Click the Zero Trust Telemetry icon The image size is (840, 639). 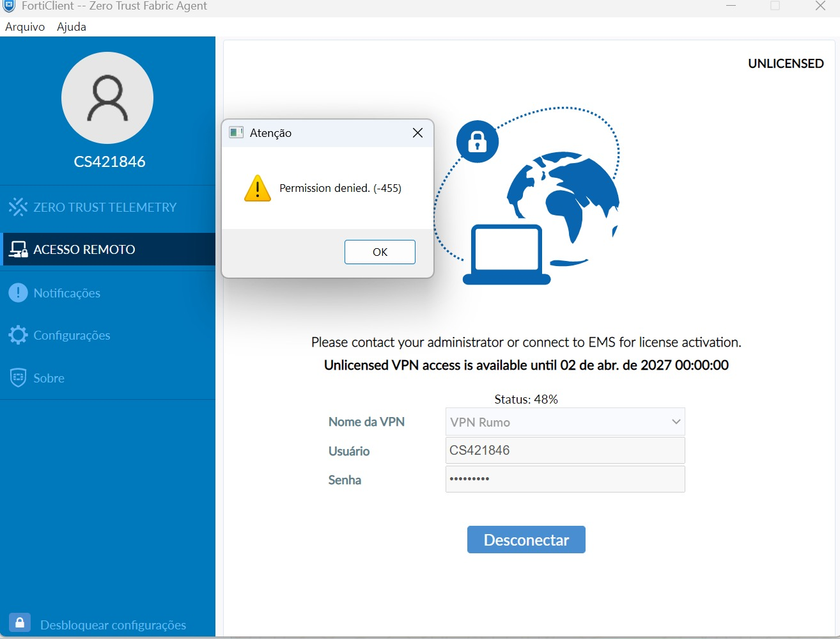click(x=18, y=207)
